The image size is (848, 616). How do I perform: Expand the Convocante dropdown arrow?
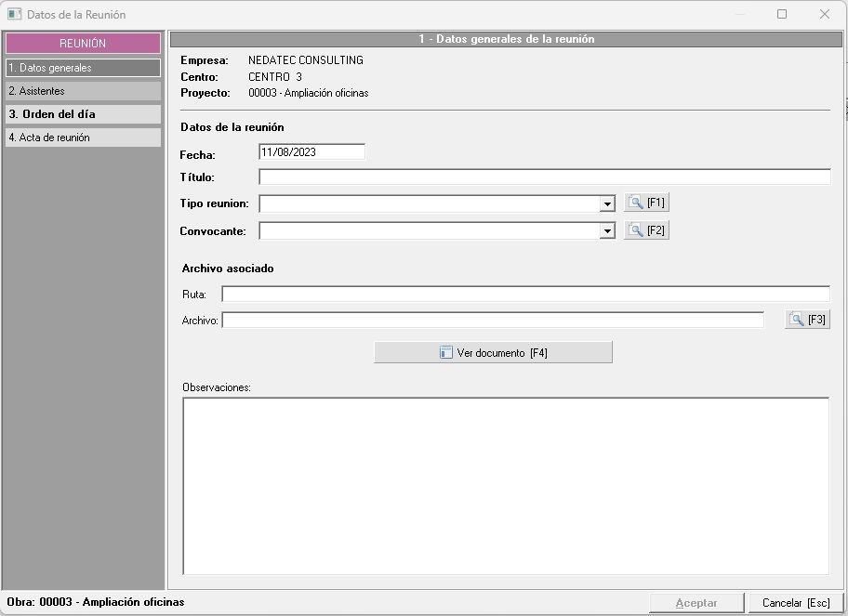pyautogui.click(x=607, y=230)
